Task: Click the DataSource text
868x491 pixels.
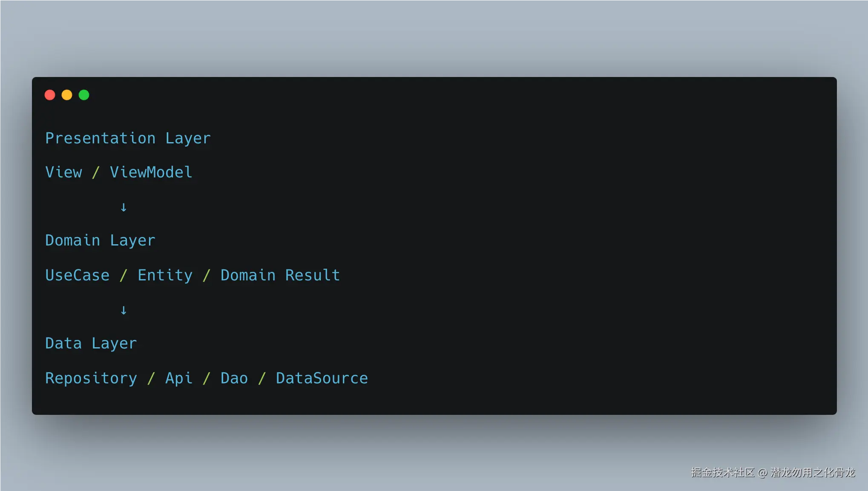Action: (x=322, y=378)
